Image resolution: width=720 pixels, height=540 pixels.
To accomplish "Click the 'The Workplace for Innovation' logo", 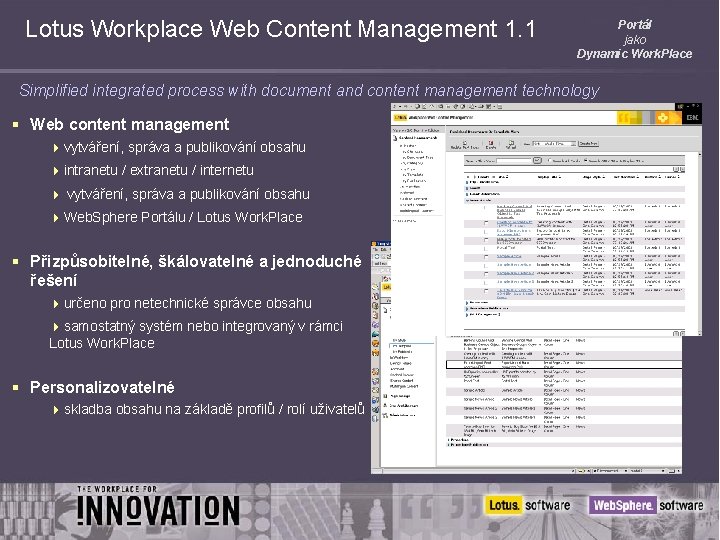I will point(158,505).
